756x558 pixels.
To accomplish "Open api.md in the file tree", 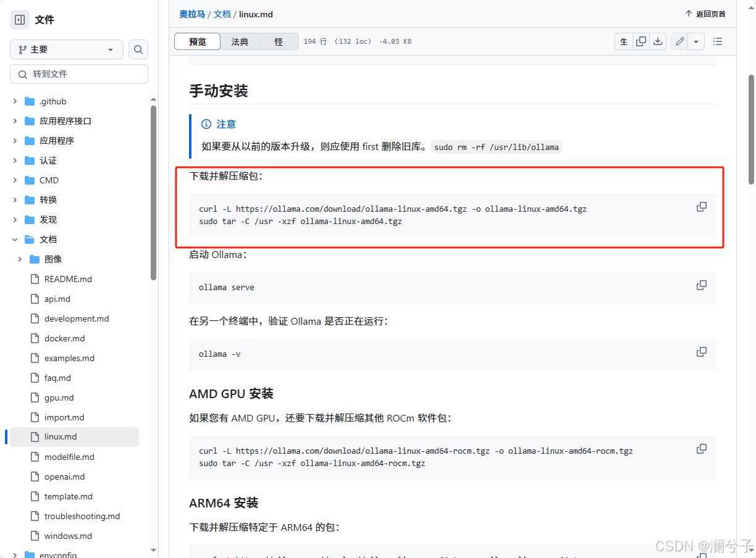I will click(57, 299).
